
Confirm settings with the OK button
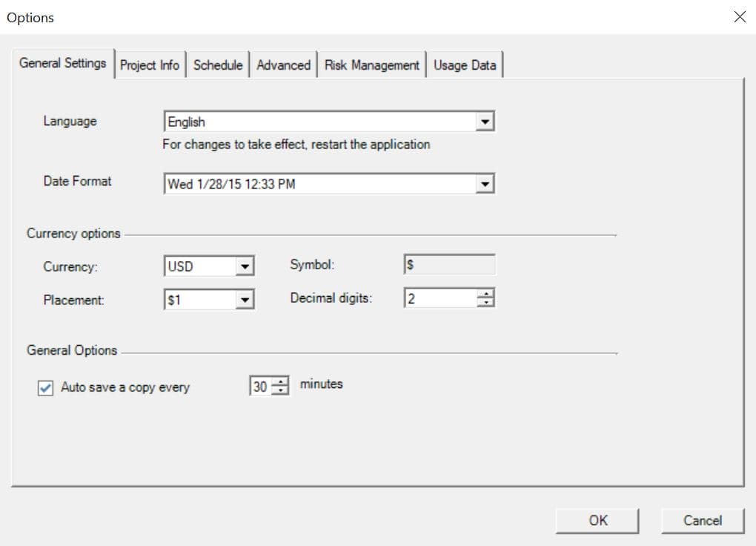(597, 521)
